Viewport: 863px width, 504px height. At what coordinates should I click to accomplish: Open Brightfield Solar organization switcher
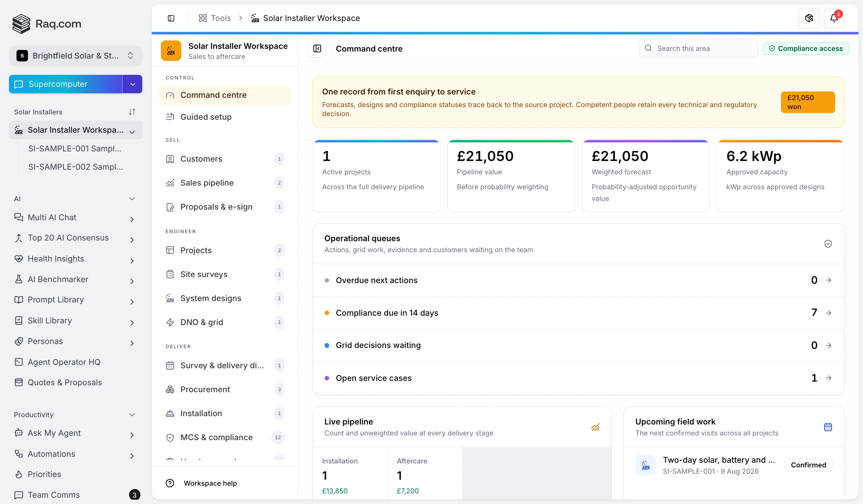[75, 56]
